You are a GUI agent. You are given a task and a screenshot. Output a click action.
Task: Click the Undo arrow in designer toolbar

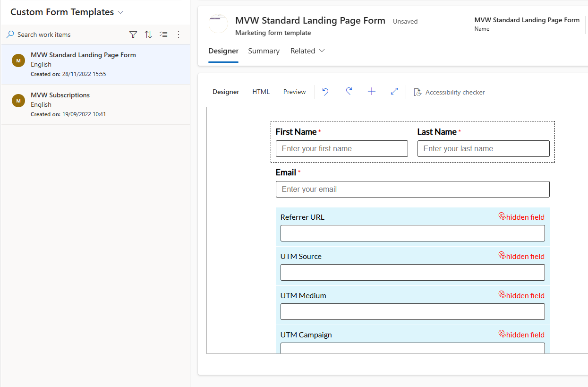325,92
